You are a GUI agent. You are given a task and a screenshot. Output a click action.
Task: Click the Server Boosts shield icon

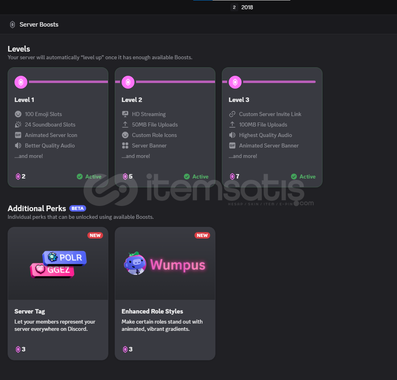12,25
